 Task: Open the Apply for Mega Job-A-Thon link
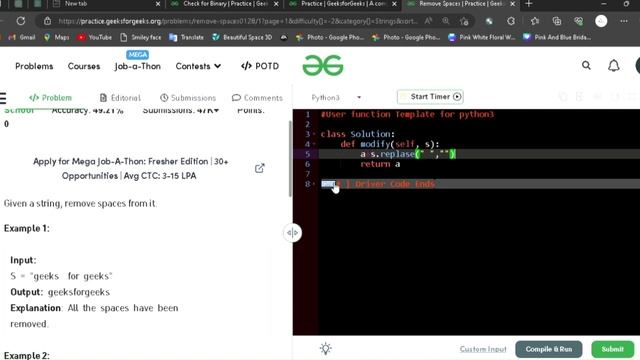(130, 169)
